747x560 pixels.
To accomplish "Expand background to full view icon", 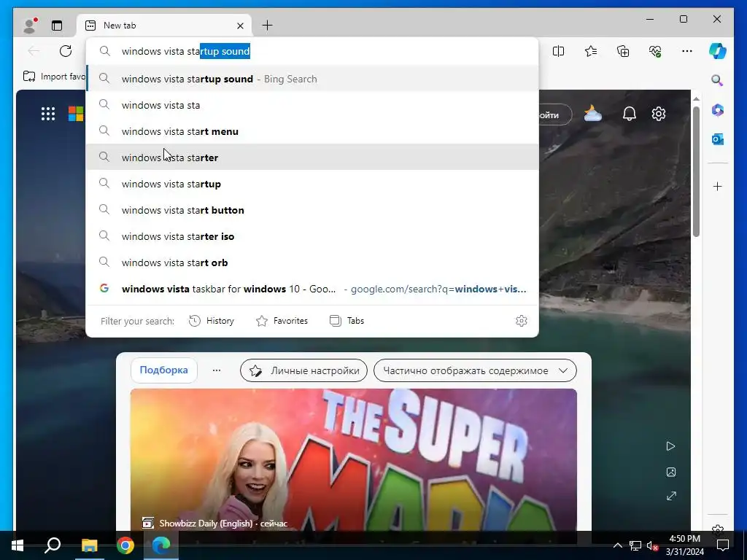I will tap(671, 496).
